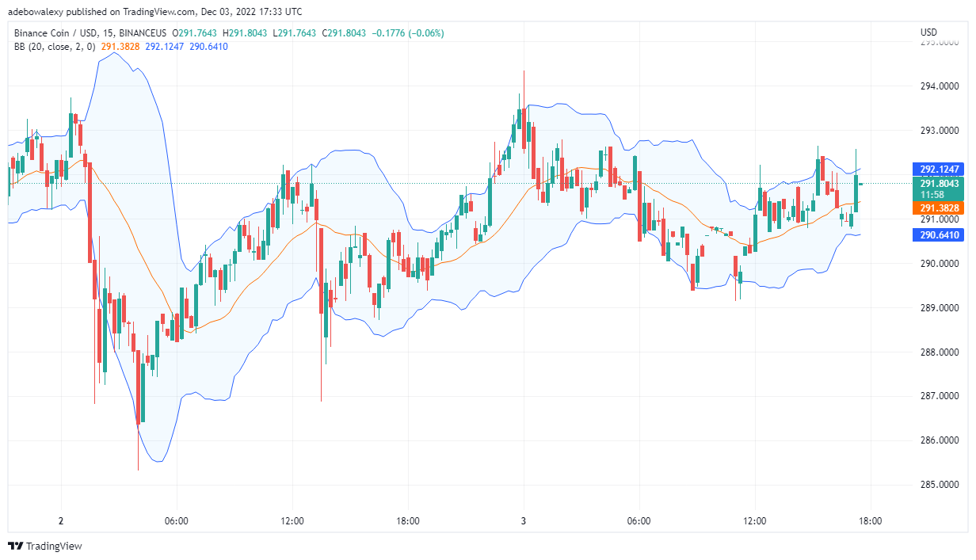The width and height of the screenshot is (976, 560).
Task: Click the day 3 date marker on time axis
Action: click(524, 521)
